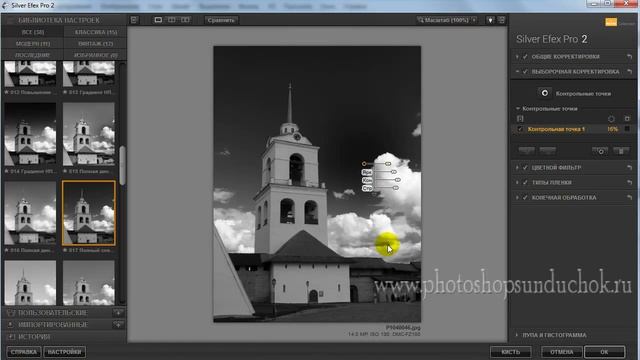Click the delete control point trash button
Image resolution: width=640 pixels, height=360 pixels.
coord(621,151)
